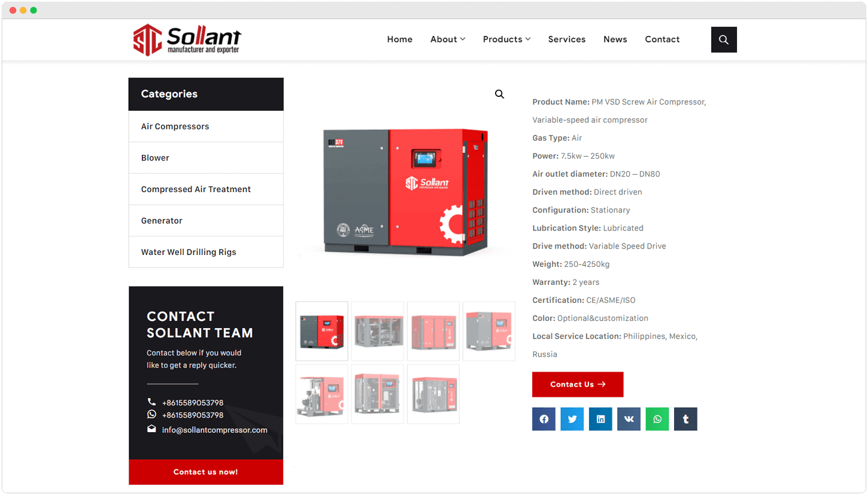
Task: Click the envelope icon beside email address
Action: (x=151, y=429)
